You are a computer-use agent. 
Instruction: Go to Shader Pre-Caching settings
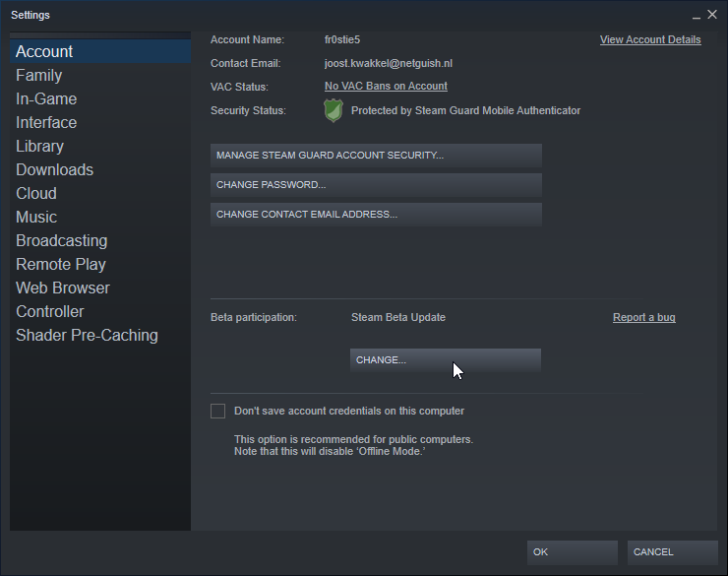point(87,336)
